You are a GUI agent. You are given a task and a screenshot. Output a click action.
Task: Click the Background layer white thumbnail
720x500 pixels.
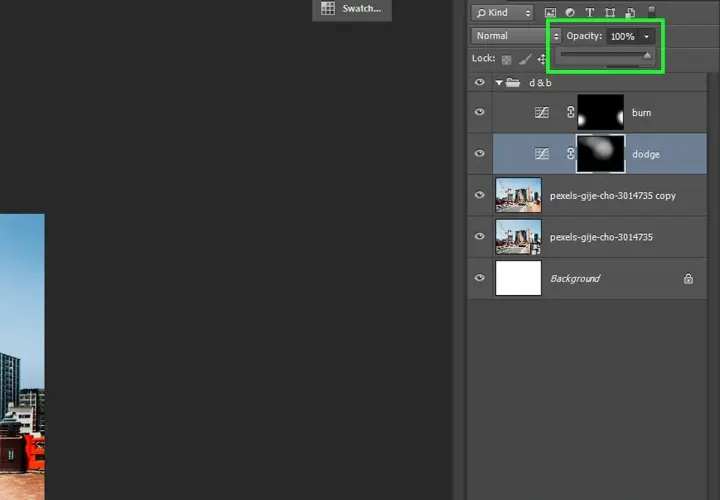coord(518,278)
